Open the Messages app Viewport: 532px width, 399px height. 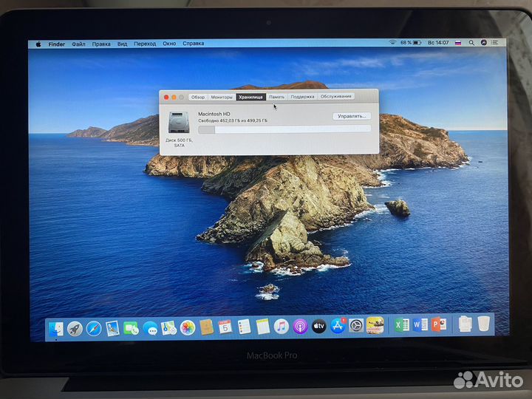tap(150, 328)
